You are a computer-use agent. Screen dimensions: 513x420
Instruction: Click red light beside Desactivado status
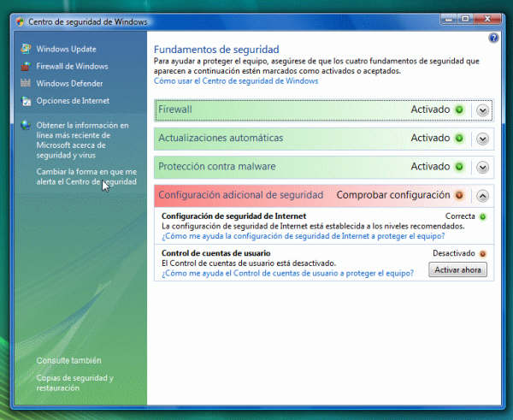(482, 253)
